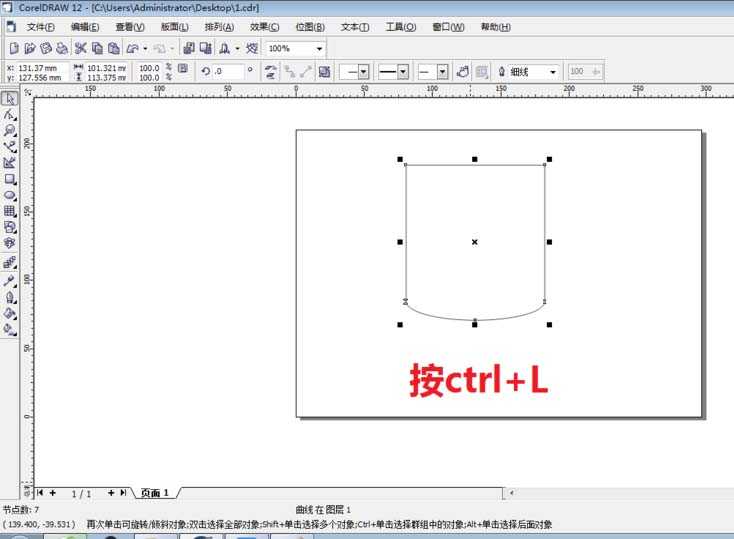Screen dimensions: 734x539
Task: Open the outline style selector dropdown
Action: point(403,72)
